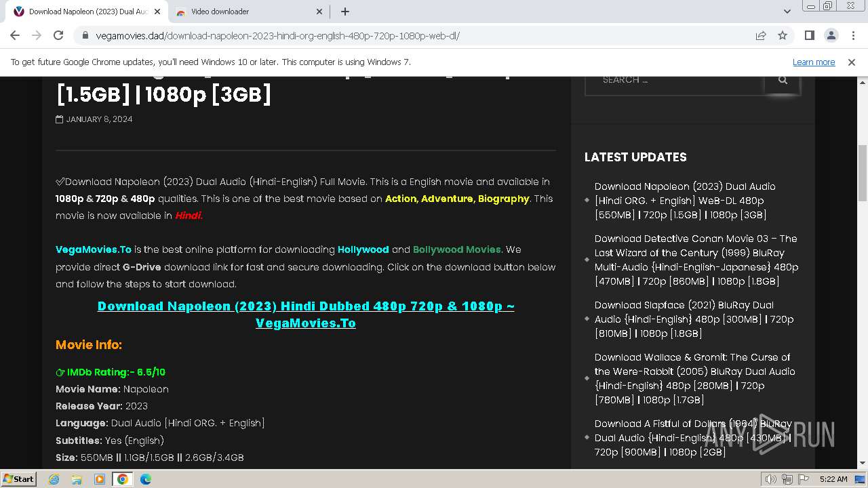Go back to previous page

(x=15, y=35)
